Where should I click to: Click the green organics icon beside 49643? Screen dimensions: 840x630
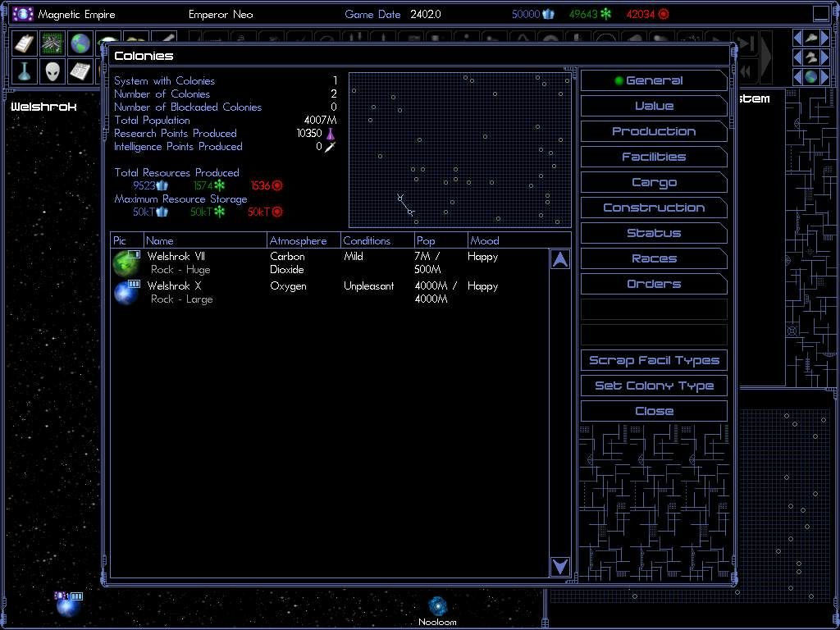click(606, 15)
